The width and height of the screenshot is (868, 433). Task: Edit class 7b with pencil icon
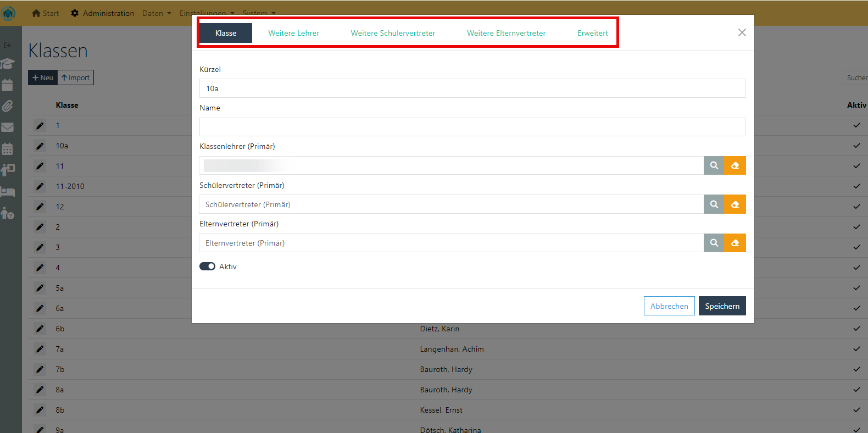40,370
